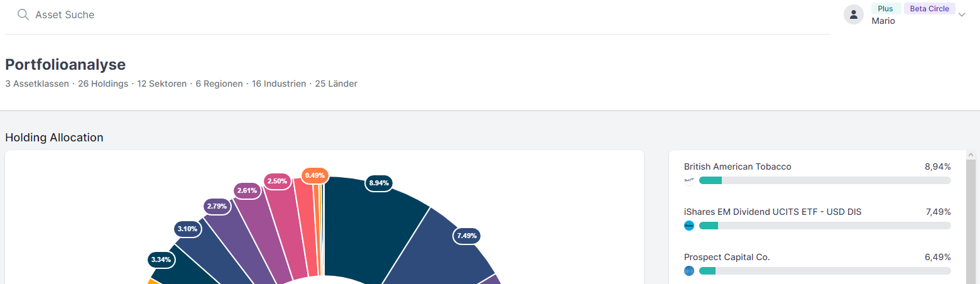Expand the Mario account dropdown chevron

[x=961, y=15]
